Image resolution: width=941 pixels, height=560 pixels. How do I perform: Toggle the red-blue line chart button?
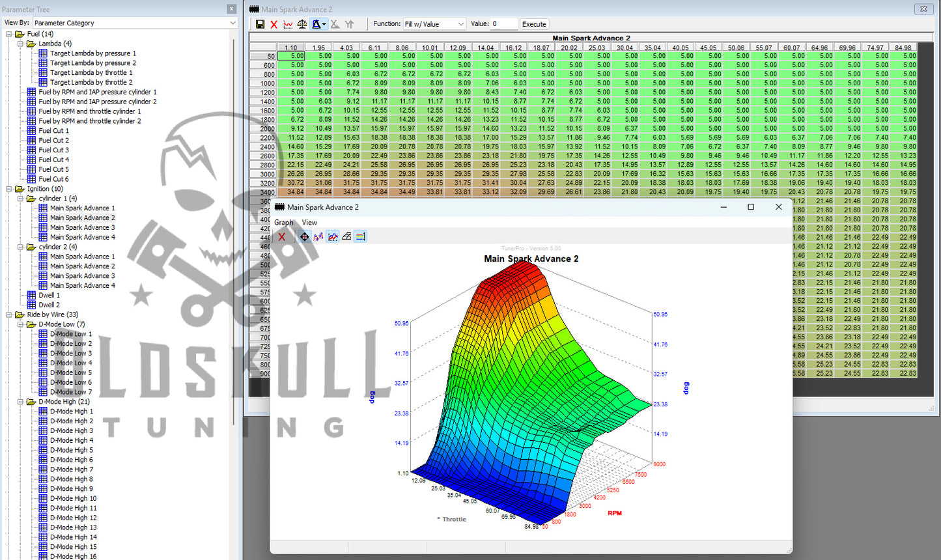(333, 236)
